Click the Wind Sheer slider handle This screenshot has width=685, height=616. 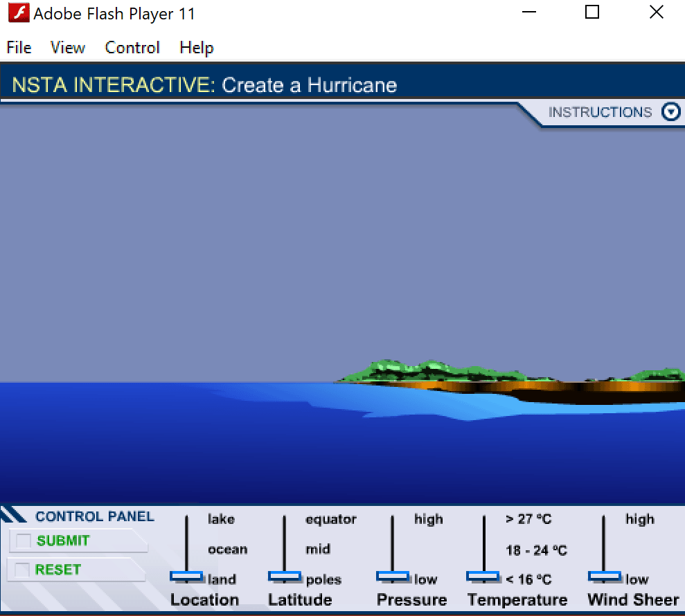604,577
